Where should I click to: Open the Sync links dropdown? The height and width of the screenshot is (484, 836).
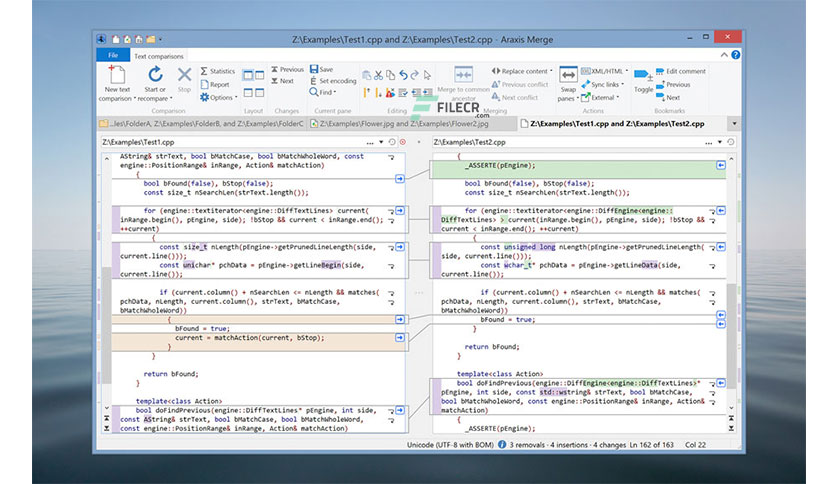(x=602, y=84)
